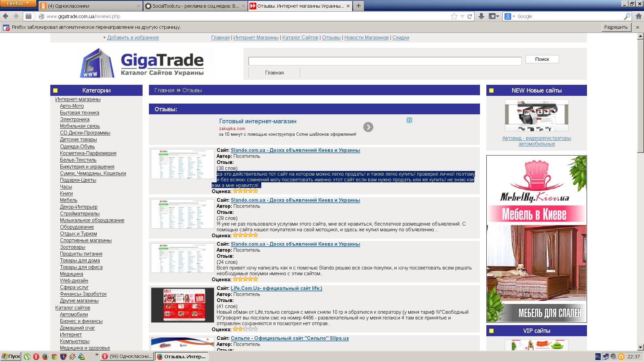Open the Сильпо Официальный сайт link
This screenshot has height=362, width=644.
point(290,338)
